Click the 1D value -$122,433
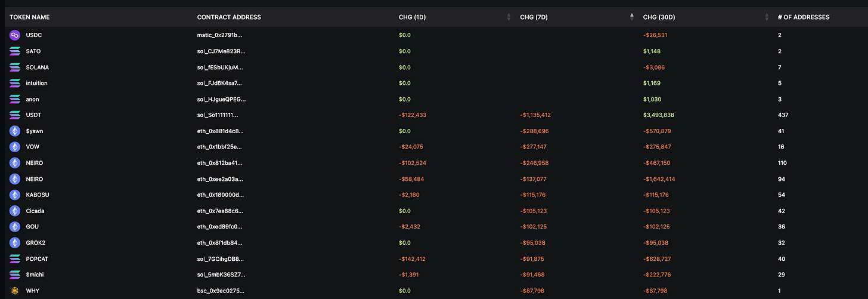Screen dimensions: 868x299 413,115
